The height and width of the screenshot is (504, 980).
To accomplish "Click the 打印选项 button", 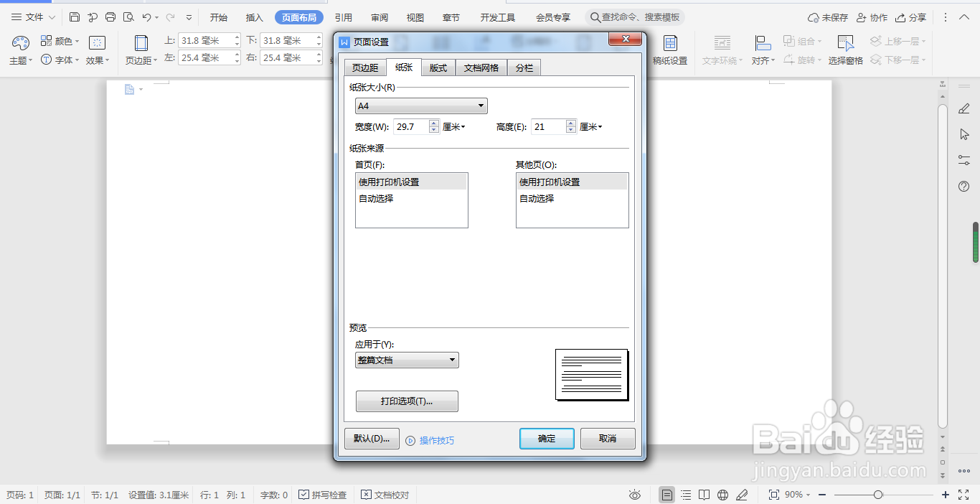I will coord(407,401).
